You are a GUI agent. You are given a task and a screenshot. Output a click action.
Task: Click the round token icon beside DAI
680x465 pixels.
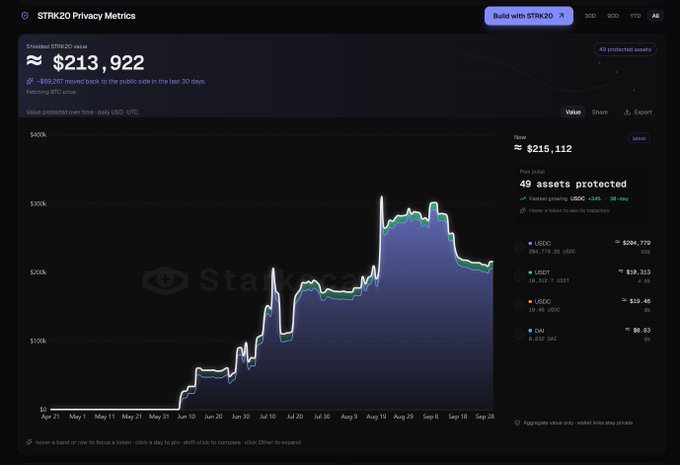coord(519,334)
